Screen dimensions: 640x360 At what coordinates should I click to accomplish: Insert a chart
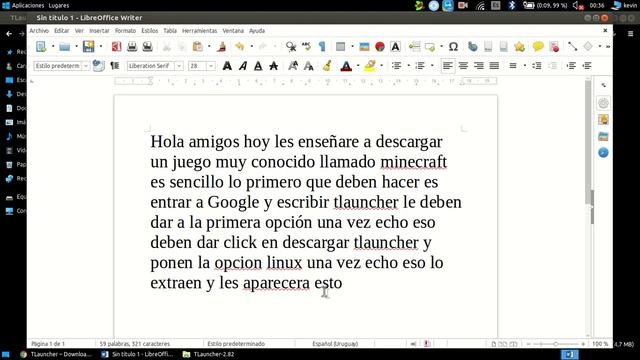[380, 47]
